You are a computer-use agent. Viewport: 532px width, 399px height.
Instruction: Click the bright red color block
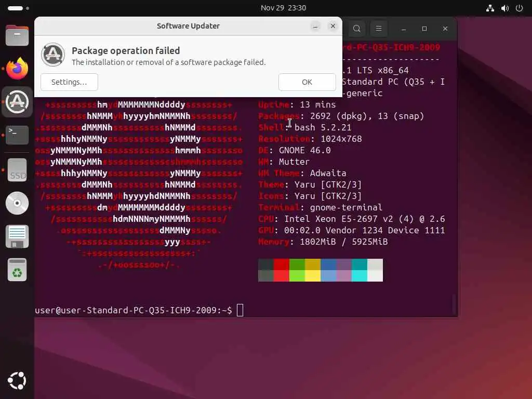pos(281,276)
